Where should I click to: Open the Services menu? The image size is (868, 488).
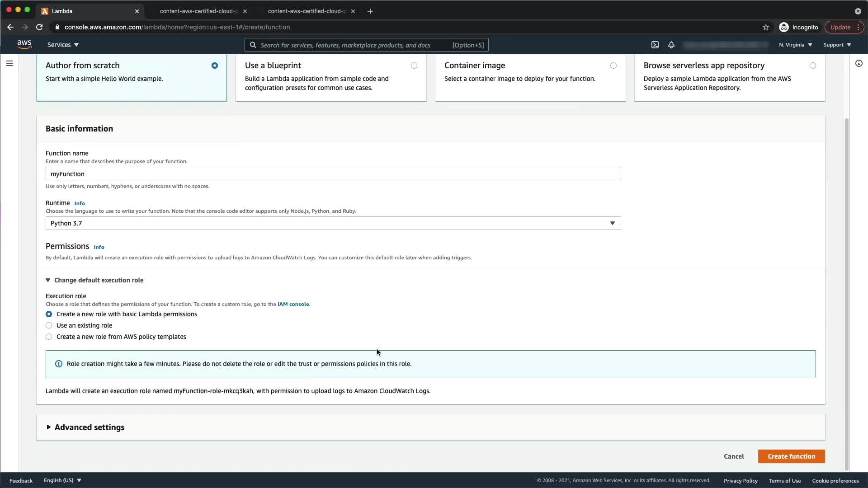[63, 45]
